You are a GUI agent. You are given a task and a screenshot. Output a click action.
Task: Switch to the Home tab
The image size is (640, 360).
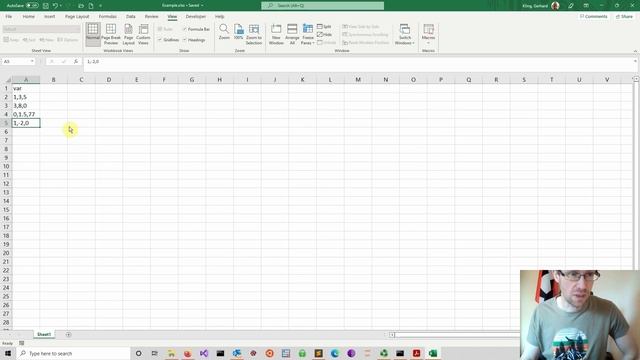coord(29,17)
